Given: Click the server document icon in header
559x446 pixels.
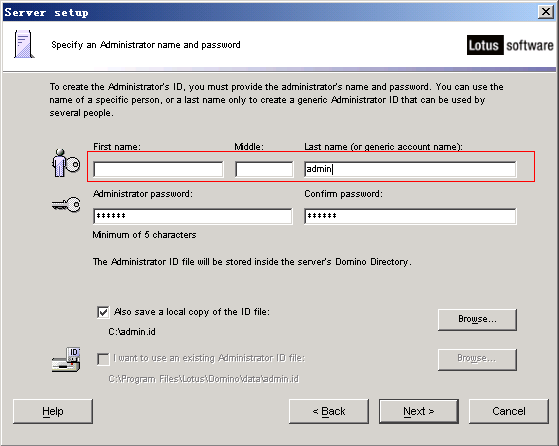Looking at the screenshot, I should click(x=24, y=44).
